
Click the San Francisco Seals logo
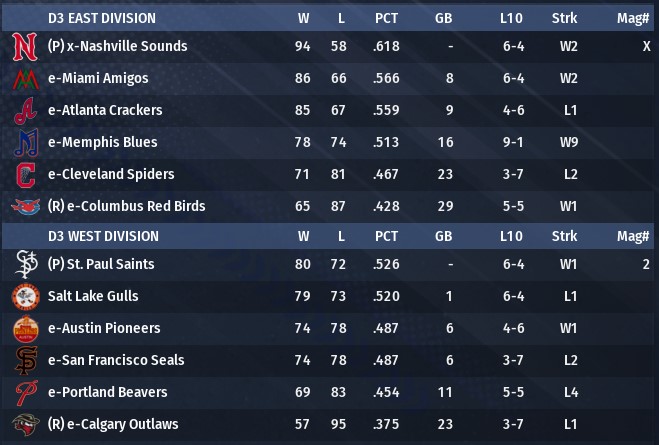point(24,361)
